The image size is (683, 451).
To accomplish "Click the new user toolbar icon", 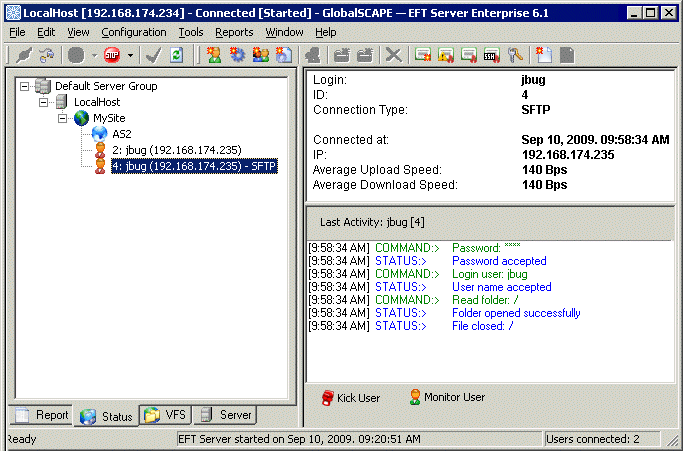I will click(x=214, y=55).
